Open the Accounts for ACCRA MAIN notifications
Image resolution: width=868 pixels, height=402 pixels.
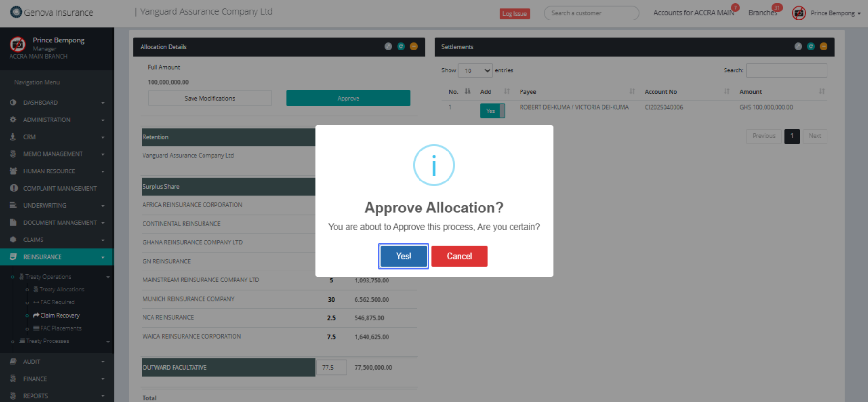693,13
